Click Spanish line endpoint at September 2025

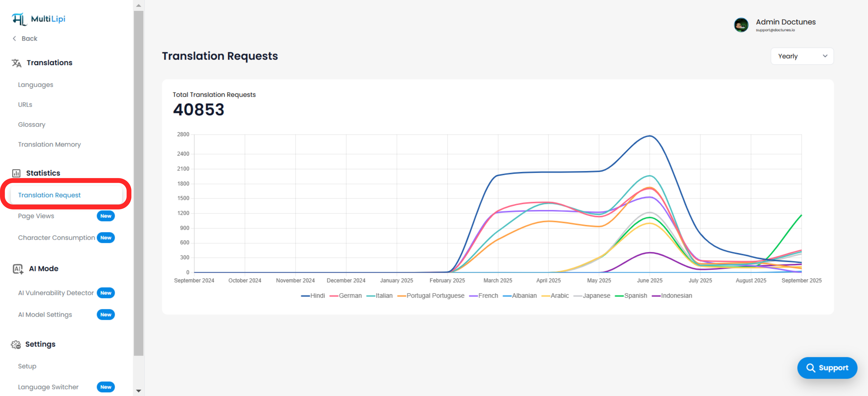(801, 215)
